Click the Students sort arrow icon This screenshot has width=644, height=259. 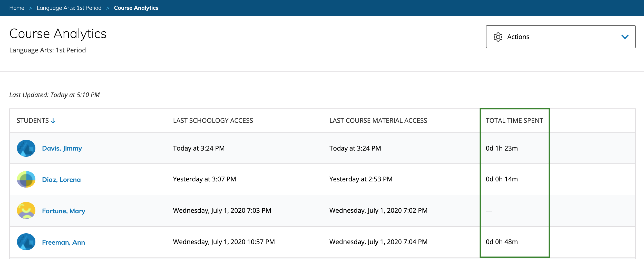(x=53, y=121)
